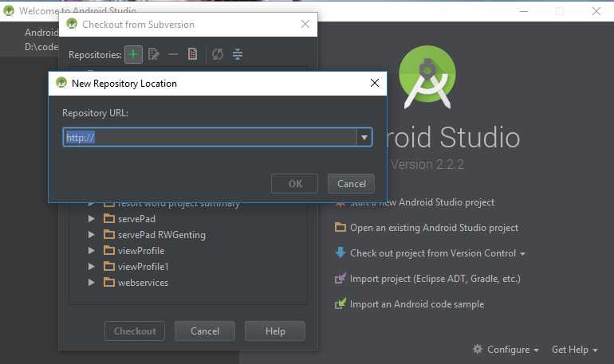Cancel the New Repository Location dialog
This screenshot has height=364, width=614.
tap(351, 184)
